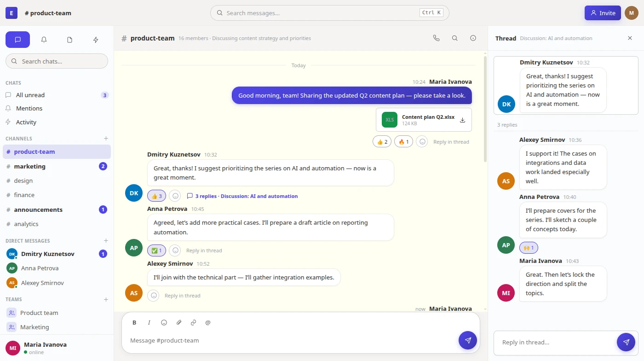Open channel info icon
This screenshot has height=361, width=644.
pos(473,38)
